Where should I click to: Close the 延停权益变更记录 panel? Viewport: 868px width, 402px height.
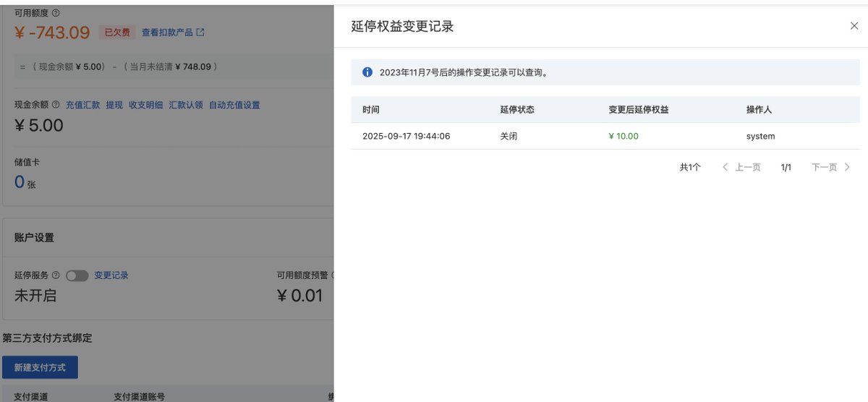pyautogui.click(x=854, y=26)
